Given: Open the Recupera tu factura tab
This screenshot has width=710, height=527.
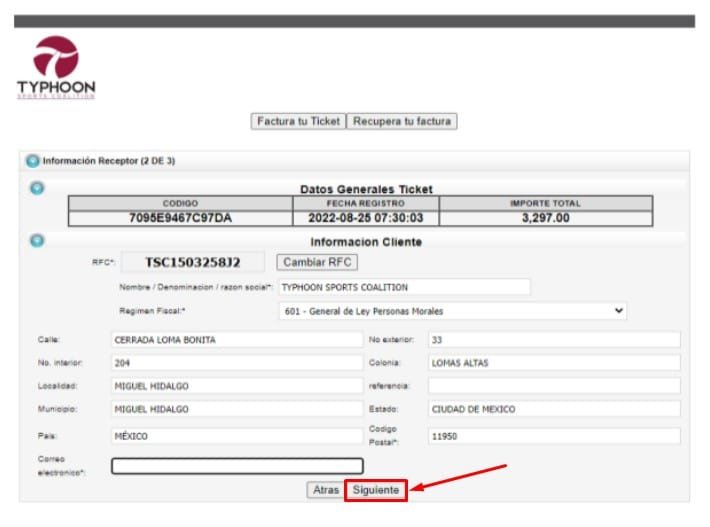Looking at the screenshot, I should pyautogui.click(x=402, y=121).
